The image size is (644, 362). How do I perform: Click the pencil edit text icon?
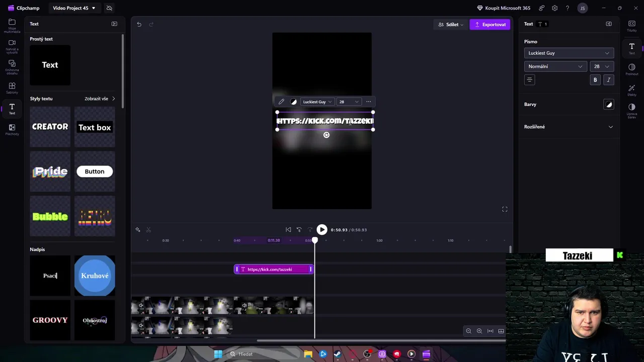click(x=281, y=102)
